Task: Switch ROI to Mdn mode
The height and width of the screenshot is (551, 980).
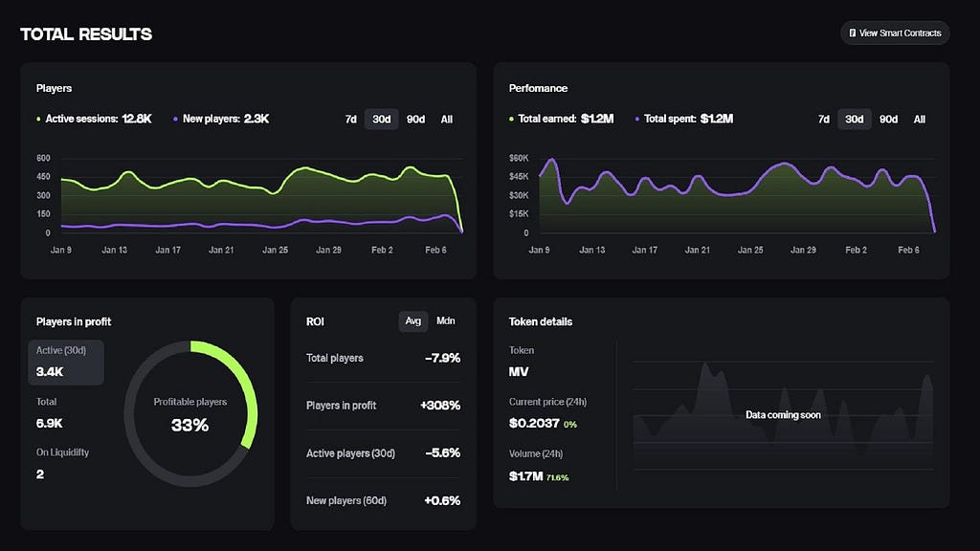Action: click(446, 321)
